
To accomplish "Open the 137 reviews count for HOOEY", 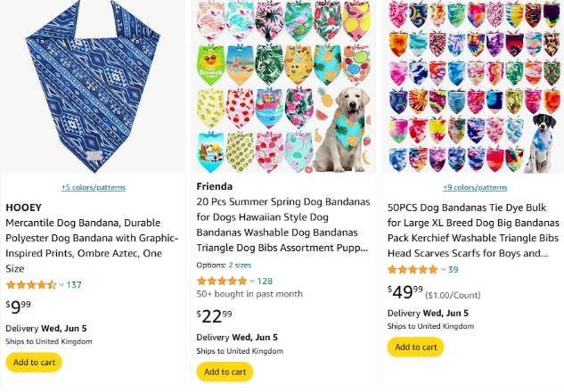I will [74, 285].
